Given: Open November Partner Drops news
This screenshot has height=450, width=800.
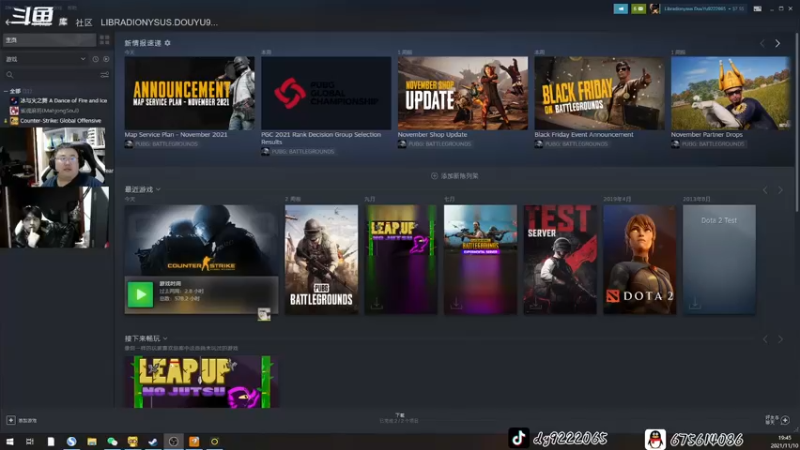Looking at the screenshot, I should [731, 93].
